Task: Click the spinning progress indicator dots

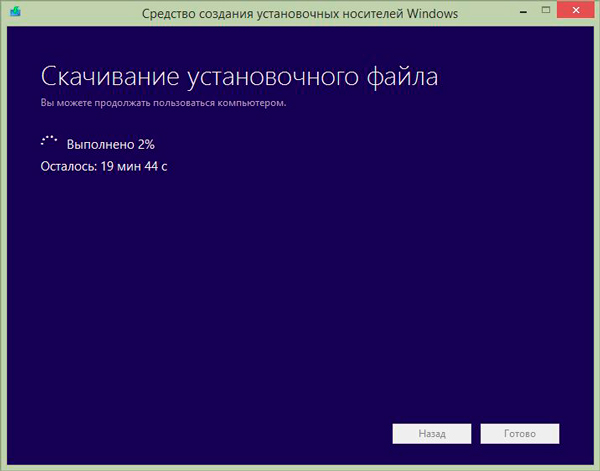Action: (x=49, y=141)
